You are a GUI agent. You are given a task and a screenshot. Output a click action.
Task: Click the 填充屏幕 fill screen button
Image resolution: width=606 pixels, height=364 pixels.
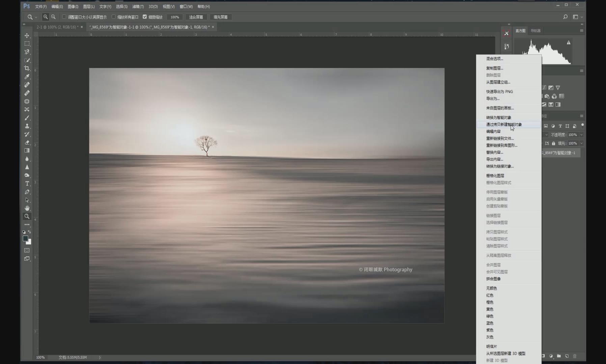pyautogui.click(x=221, y=17)
